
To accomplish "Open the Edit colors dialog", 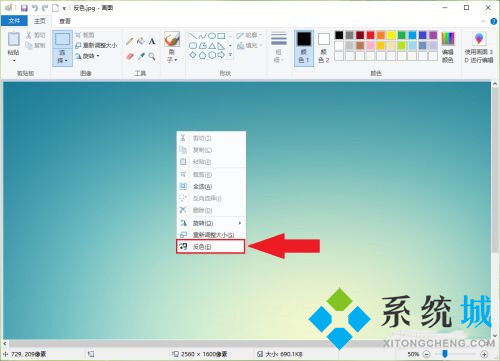I will point(448,48).
